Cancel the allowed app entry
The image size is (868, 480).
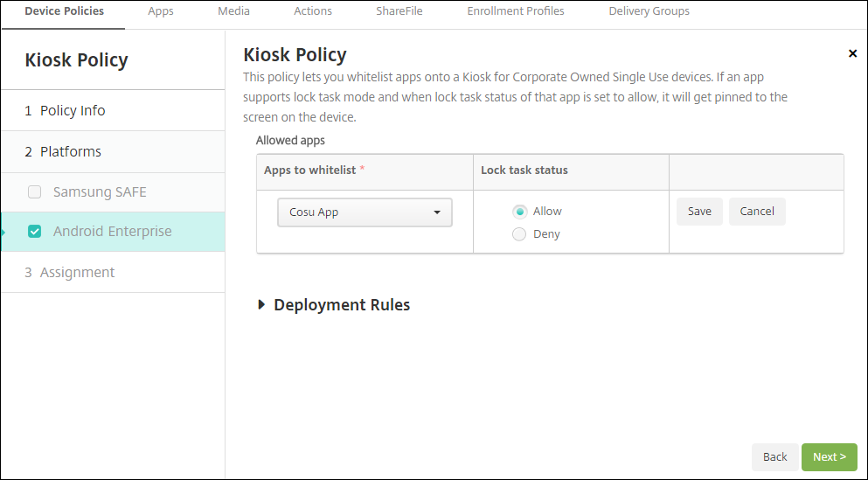pos(757,212)
